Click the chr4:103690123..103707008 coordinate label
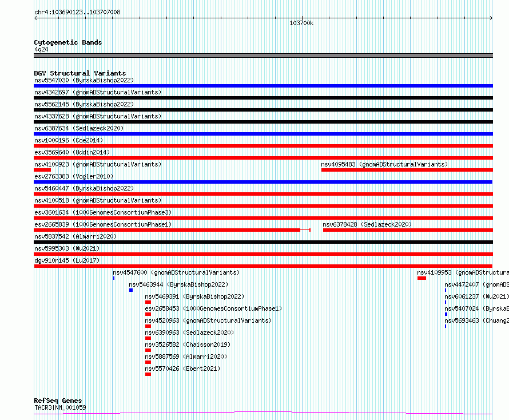 pos(77,12)
